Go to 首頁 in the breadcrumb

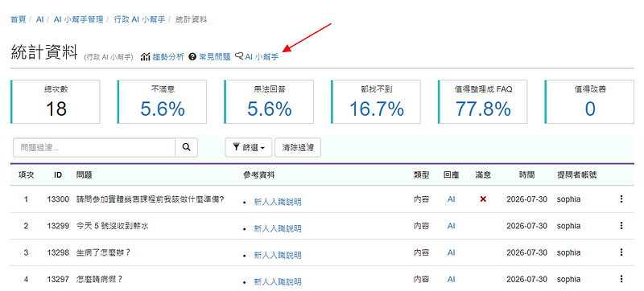click(18, 19)
